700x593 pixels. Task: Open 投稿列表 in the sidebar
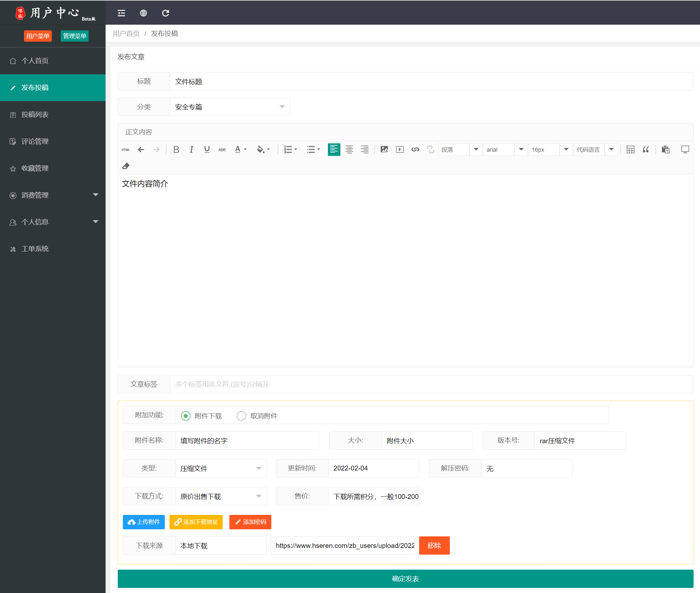click(x=35, y=115)
